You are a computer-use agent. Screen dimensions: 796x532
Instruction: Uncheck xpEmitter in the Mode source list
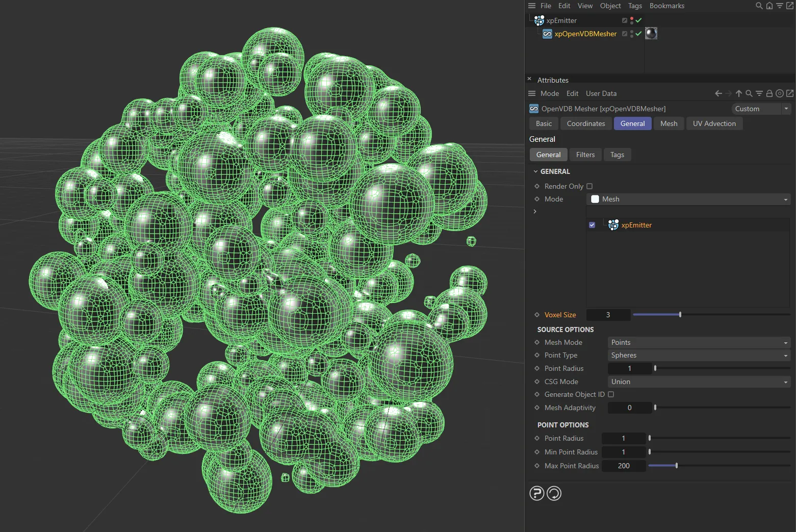[592, 225]
